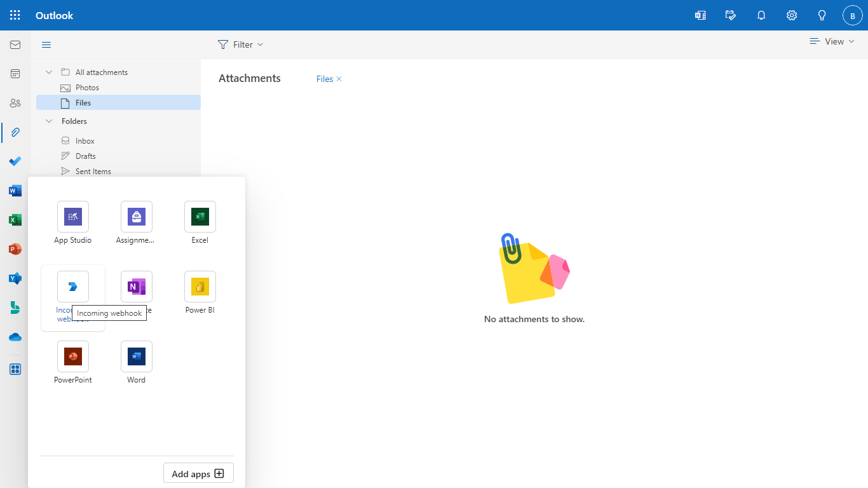Click the Attachments heading
This screenshot has width=868, height=488.
point(250,78)
